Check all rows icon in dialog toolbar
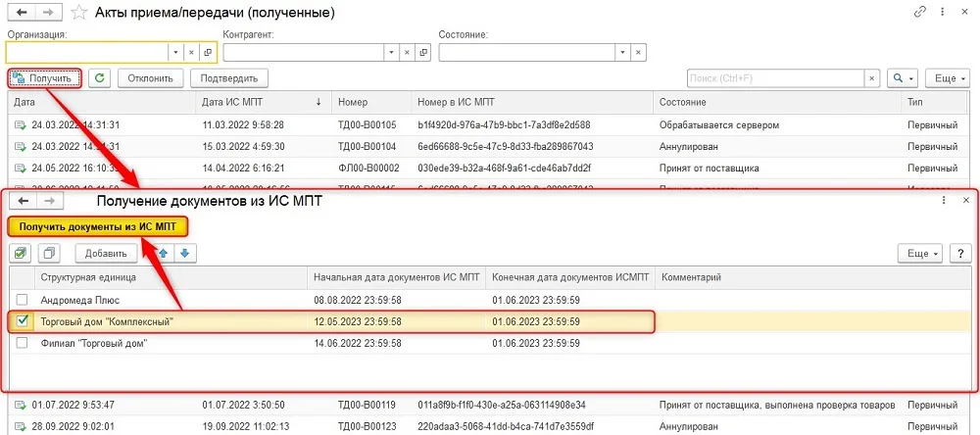The height and width of the screenshot is (435, 980). 22,253
